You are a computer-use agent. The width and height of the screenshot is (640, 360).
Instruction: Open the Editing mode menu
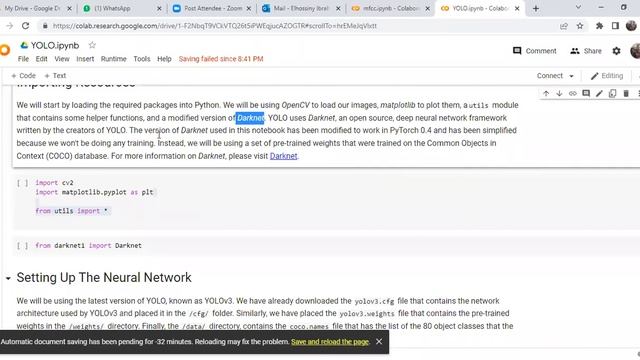point(607,76)
